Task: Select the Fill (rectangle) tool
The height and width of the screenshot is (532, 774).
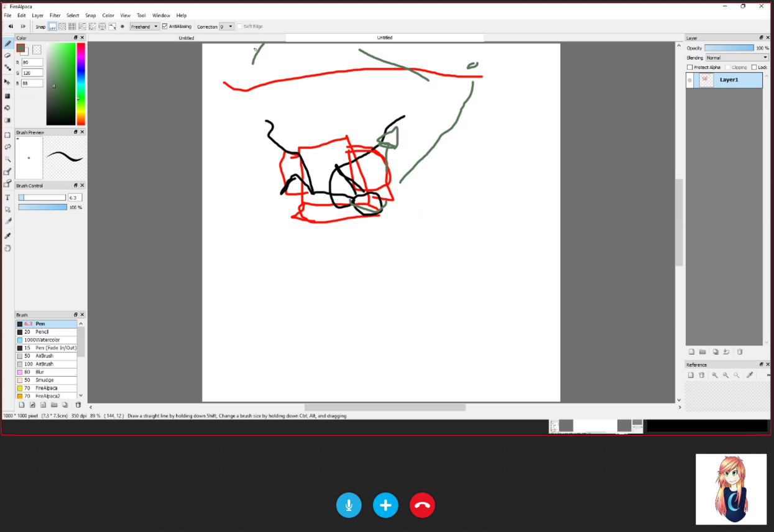Action: pos(7,96)
